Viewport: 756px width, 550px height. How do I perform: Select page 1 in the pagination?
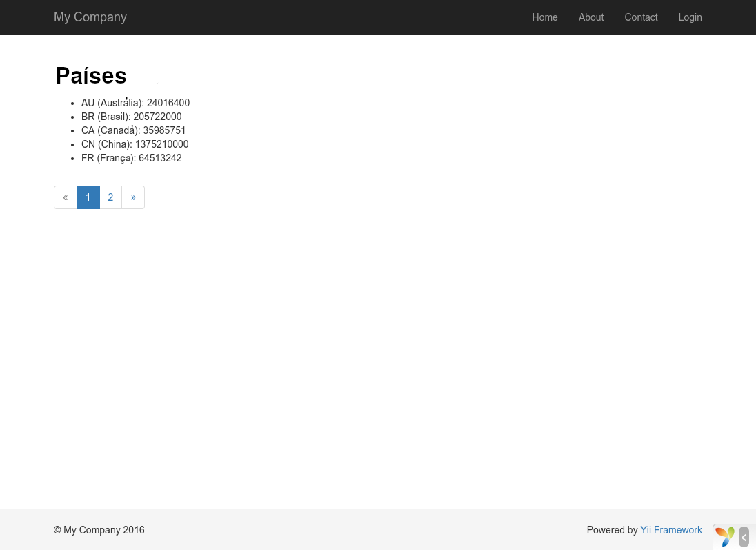point(88,197)
